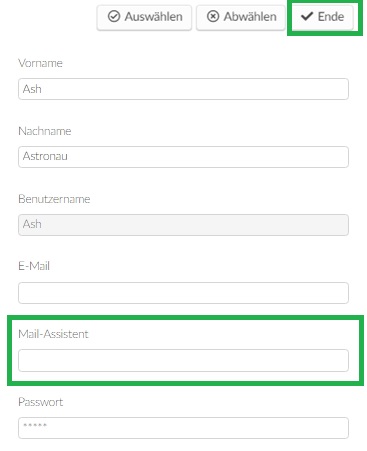Focus the Vorname field containing Ash

coord(183,89)
